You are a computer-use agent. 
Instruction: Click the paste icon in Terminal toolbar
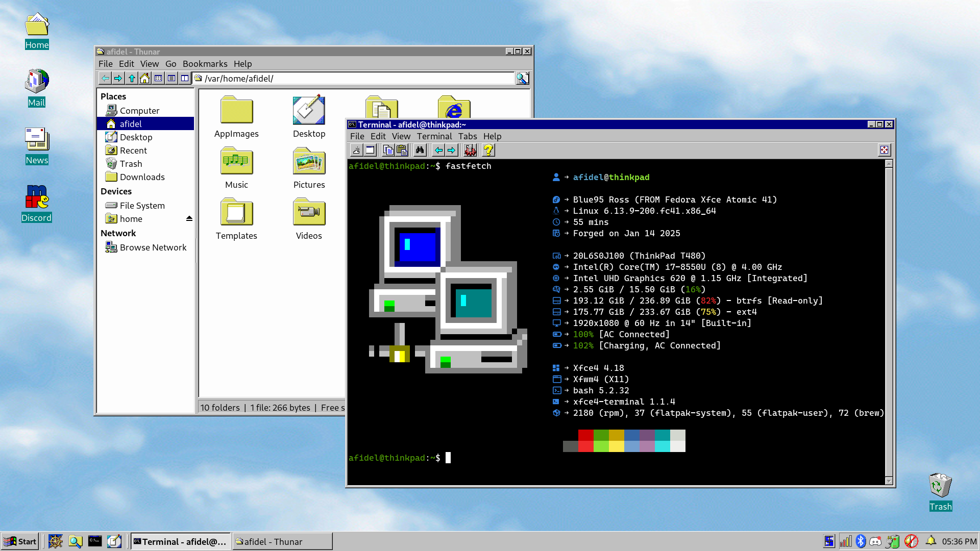point(402,150)
